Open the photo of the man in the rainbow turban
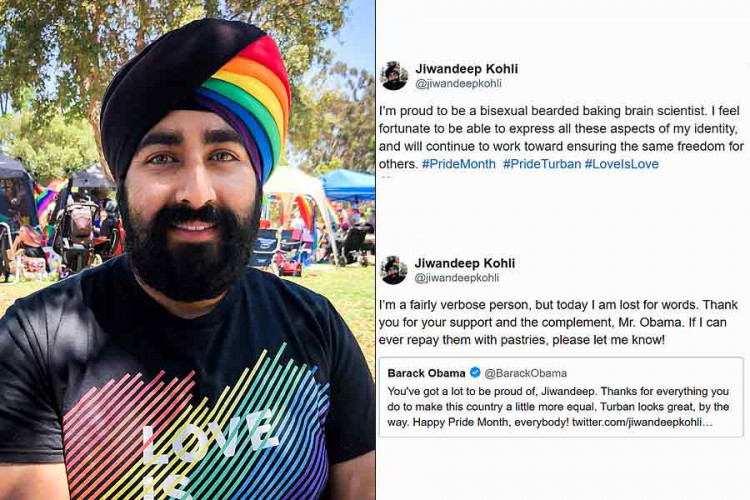This screenshot has width=750, height=500. pos(188,250)
